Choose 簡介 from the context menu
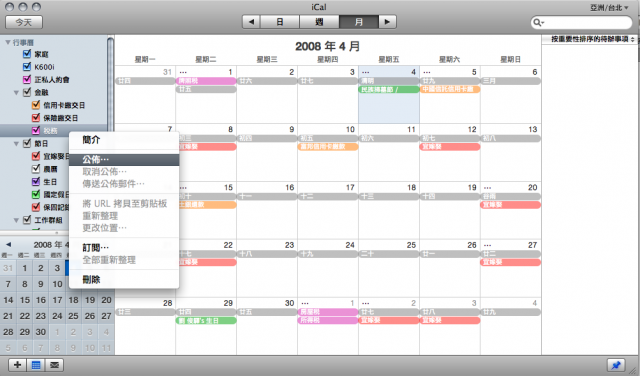Viewport: 640px width, 376px height. (x=124, y=140)
